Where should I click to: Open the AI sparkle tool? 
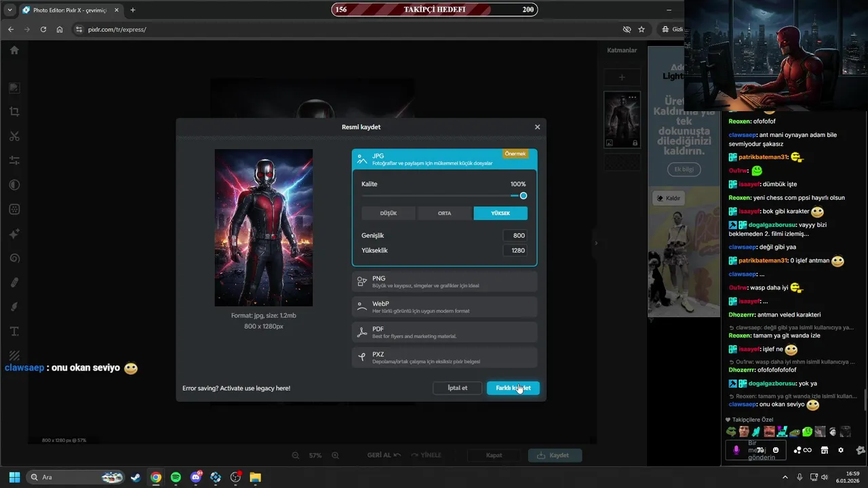tap(14, 234)
